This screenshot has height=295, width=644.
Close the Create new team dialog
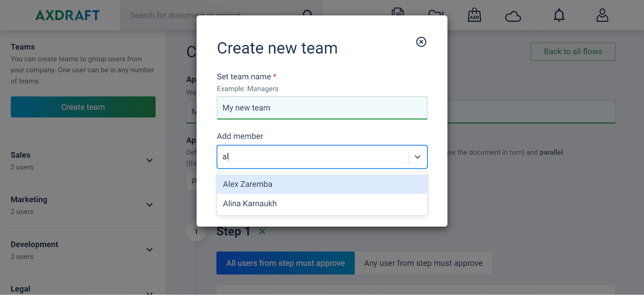point(421,42)
